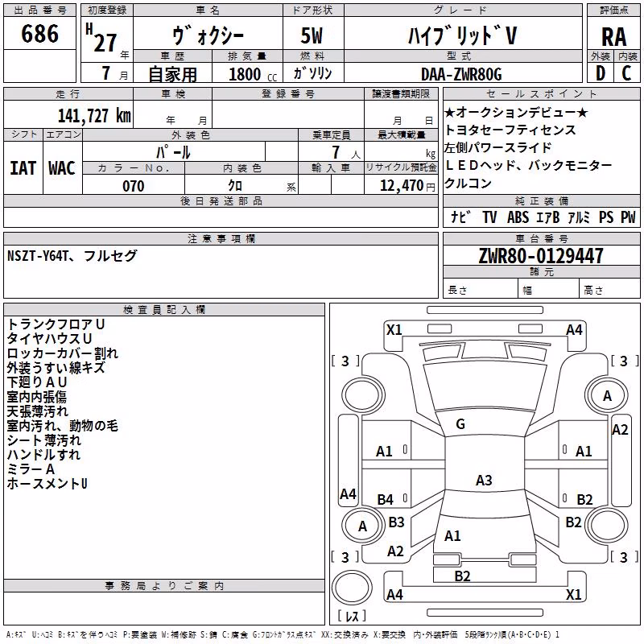Select exterior color パール
The height and width of the screenshot is (644, 644).
coord(173,152)
